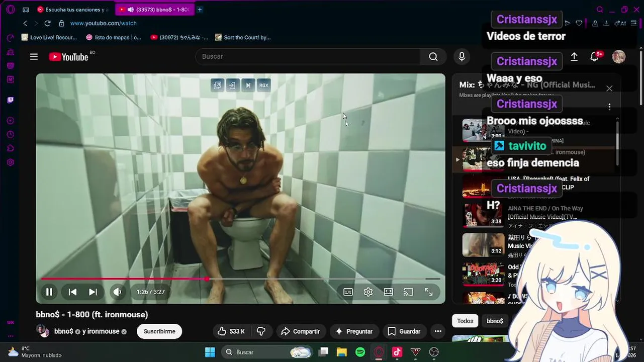The height and width of the screenshot is (362, 644).
Task: Mute the video with volume icon
Action: [117, 292]
